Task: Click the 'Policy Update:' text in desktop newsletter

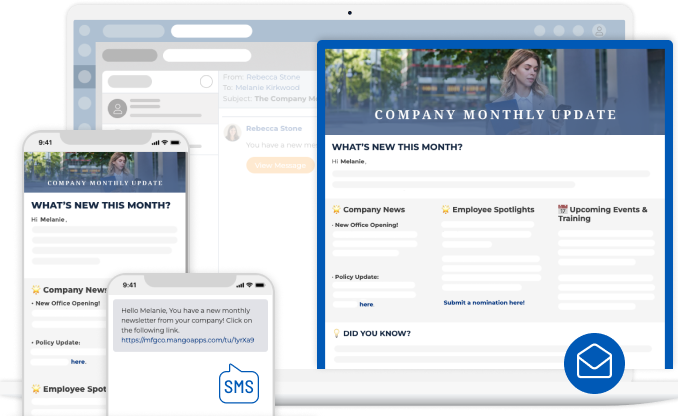Action: pos(356,277)
